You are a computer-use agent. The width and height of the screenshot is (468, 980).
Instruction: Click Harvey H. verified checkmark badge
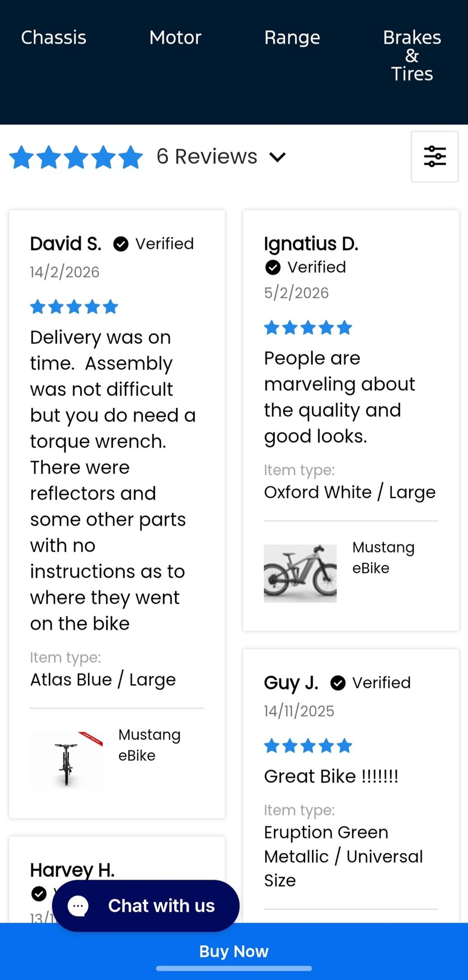click(x=39, y=893)
